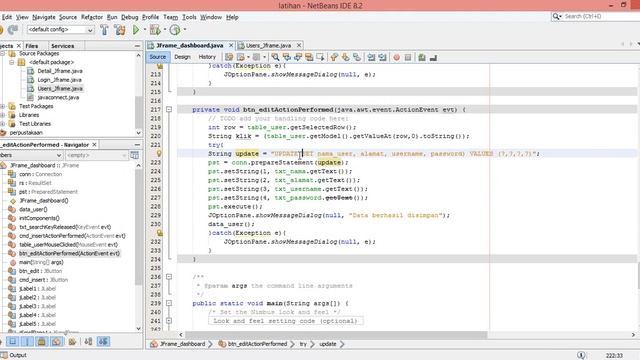640x360 pixels.
Task: Click Previous Bookmark icon in editor toolbar
Action: pos(334,57)
